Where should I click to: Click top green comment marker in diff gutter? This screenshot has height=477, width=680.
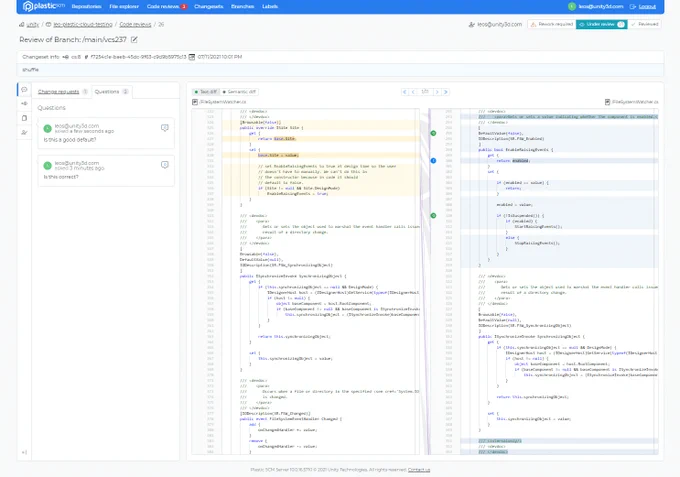[433, 133]
